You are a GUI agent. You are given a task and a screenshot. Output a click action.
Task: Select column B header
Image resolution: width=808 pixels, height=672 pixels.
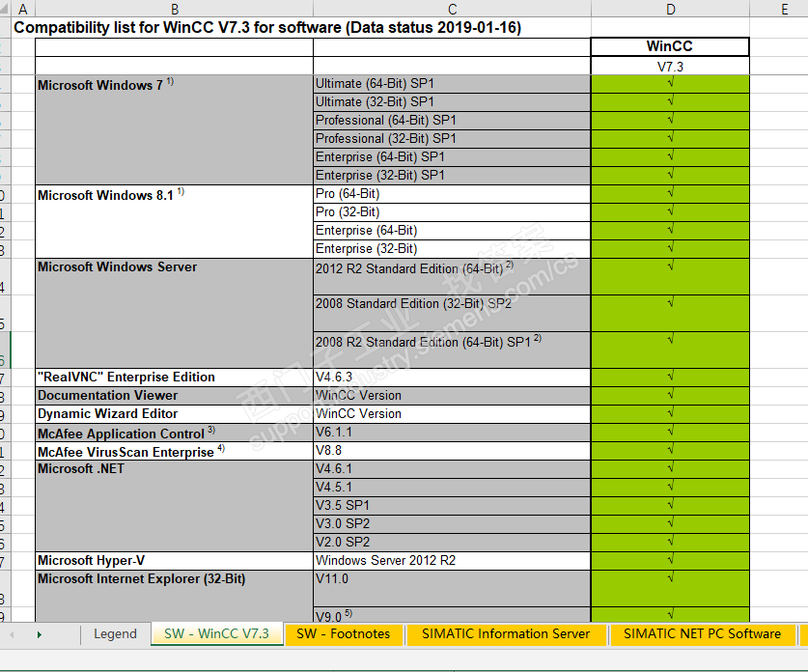[x=174, y=9]
